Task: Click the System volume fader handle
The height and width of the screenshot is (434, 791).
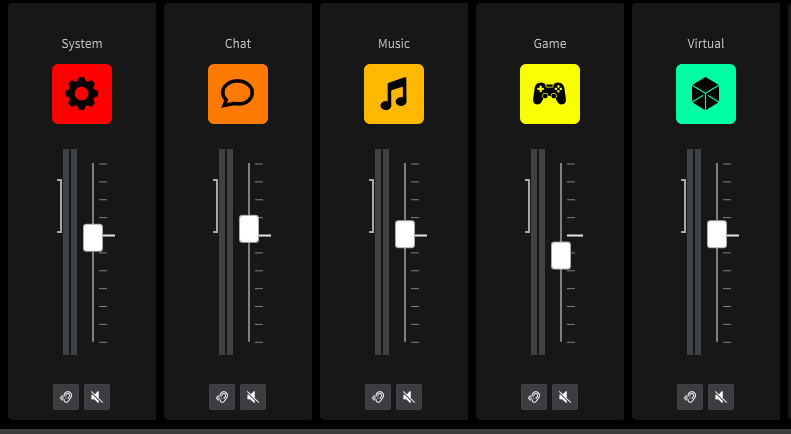Action: tap(93, 237)
